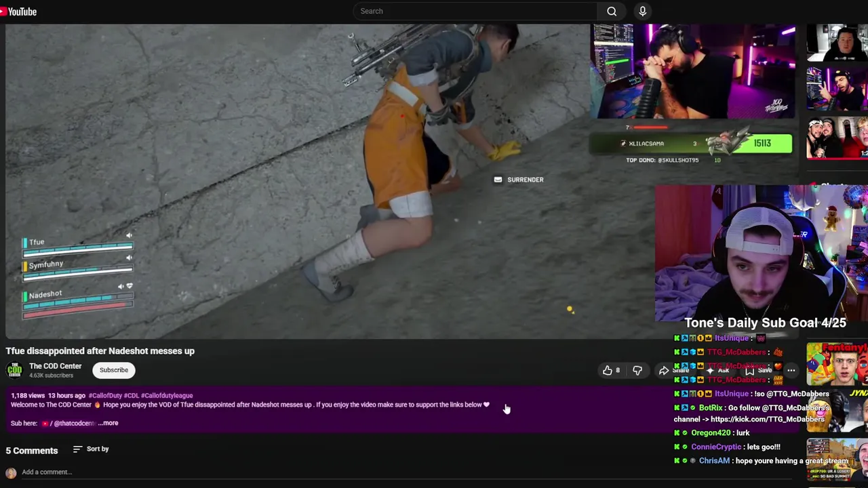Click the kick.com/TTG_McDabbers chat link text
868x488 pixels.
click(x=768, y=419)
